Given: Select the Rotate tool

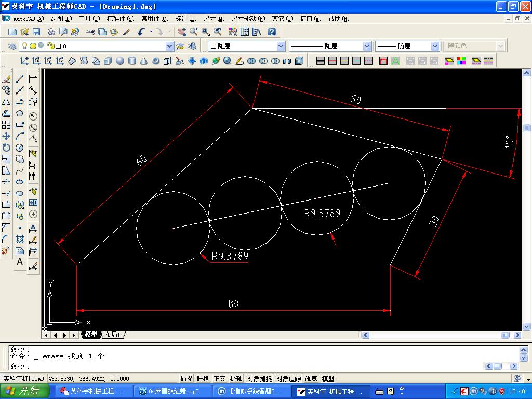Looking at the screenshot, I should pyautogui.click(x=6, y=148).
